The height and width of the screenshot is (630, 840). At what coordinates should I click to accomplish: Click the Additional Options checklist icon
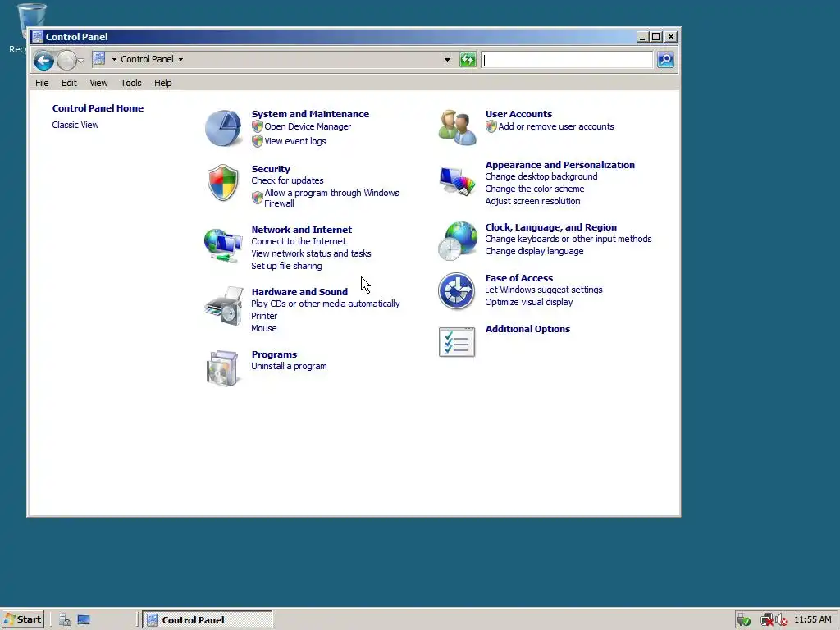tap(457, 342)
